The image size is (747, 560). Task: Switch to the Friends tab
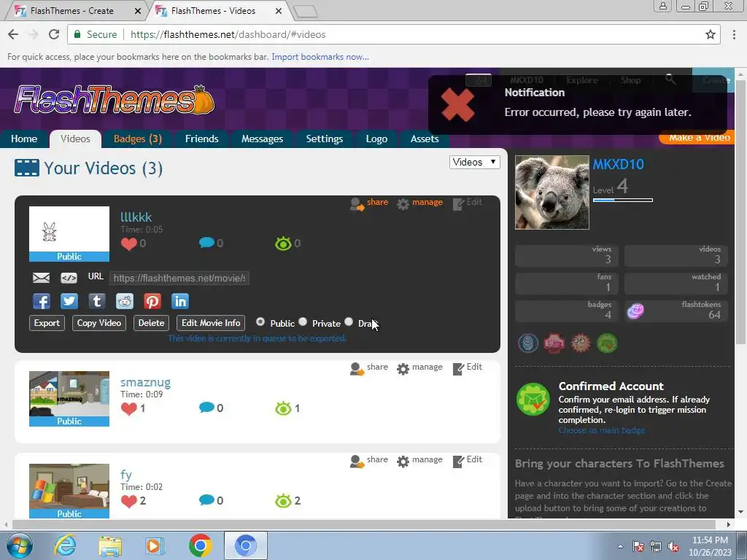tap(201, 139)
